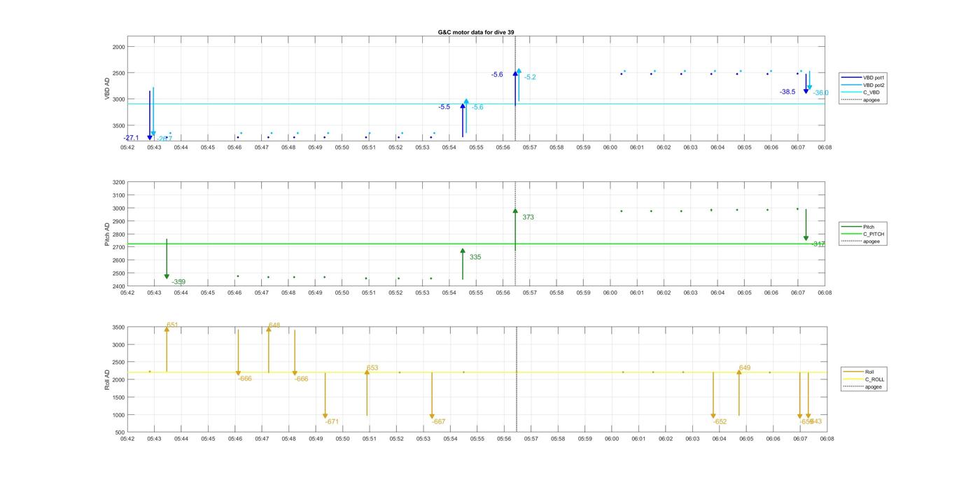Click the green "335" pitch label
The image size is (980, 485).
475,257
